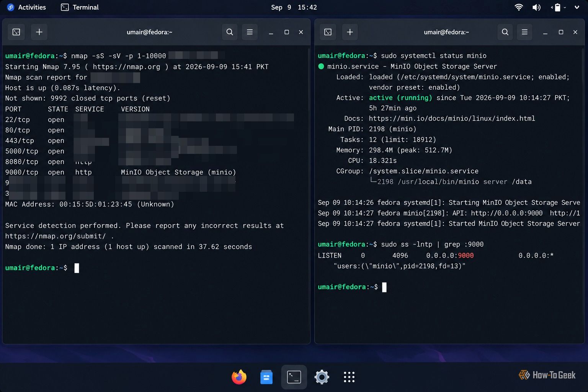The height and width of the screenshot is (392, 588).
Task: Open the Terminal app menu in top bar
Action: coord(80,7)
